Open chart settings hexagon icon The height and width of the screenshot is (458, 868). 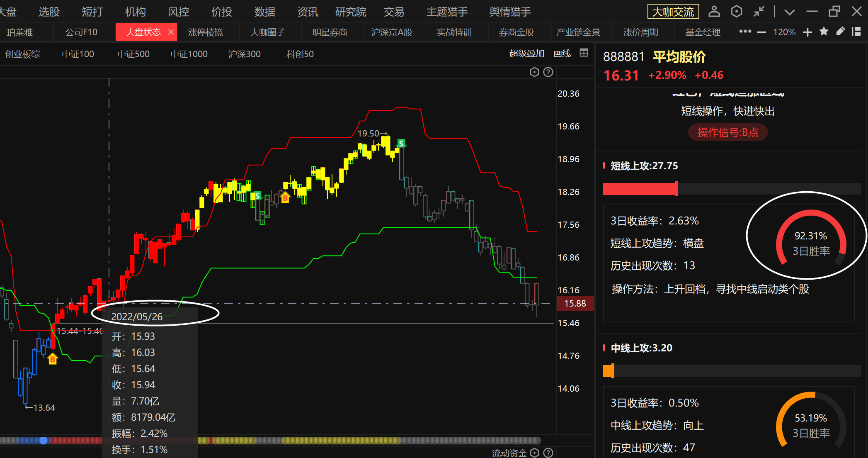tap(534, 72)
